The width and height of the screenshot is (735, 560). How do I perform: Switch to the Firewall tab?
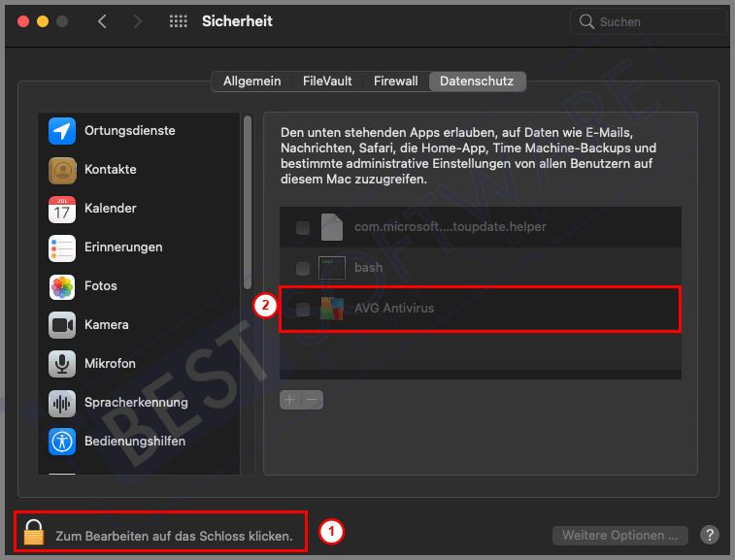click(395, 82)
